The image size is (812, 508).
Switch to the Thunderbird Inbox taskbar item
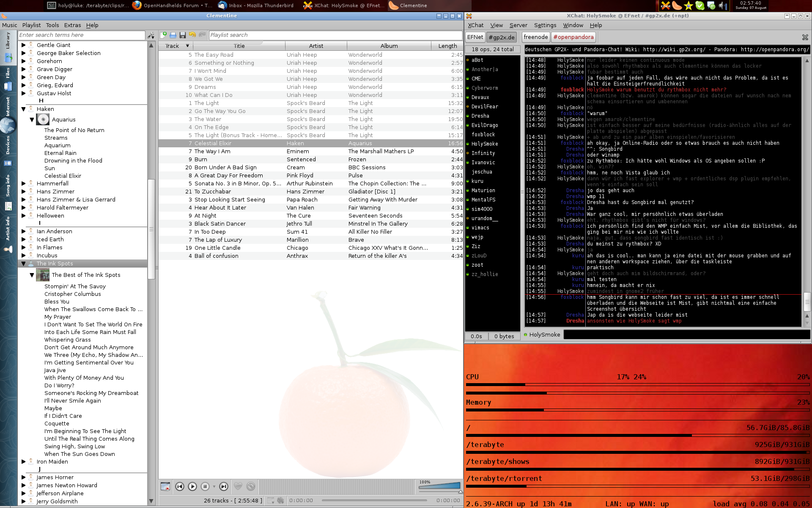(x=257, y=6)
